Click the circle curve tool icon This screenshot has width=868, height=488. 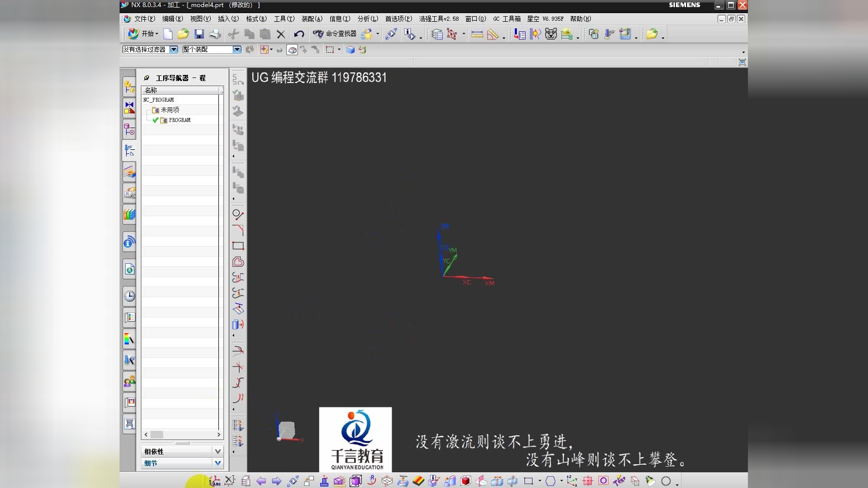tap(238, 214)
